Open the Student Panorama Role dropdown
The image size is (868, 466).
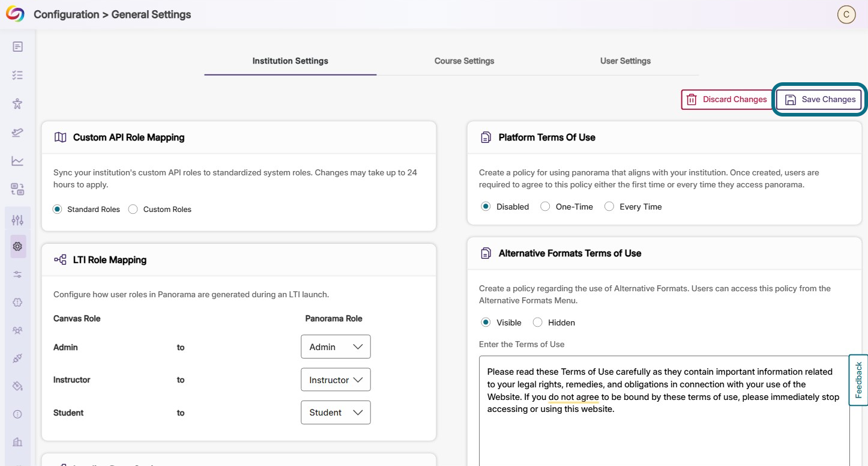[x=336, y=413]
